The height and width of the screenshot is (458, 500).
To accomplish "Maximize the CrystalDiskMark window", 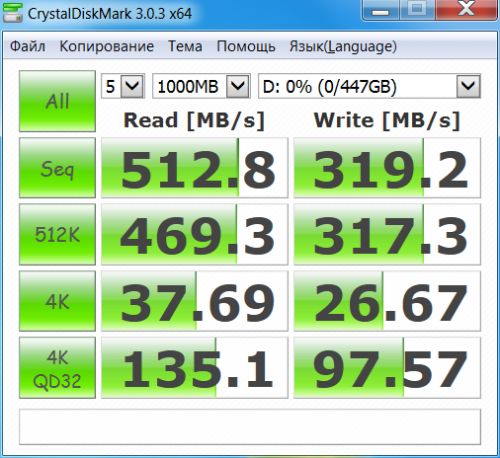I will point(417,9).
